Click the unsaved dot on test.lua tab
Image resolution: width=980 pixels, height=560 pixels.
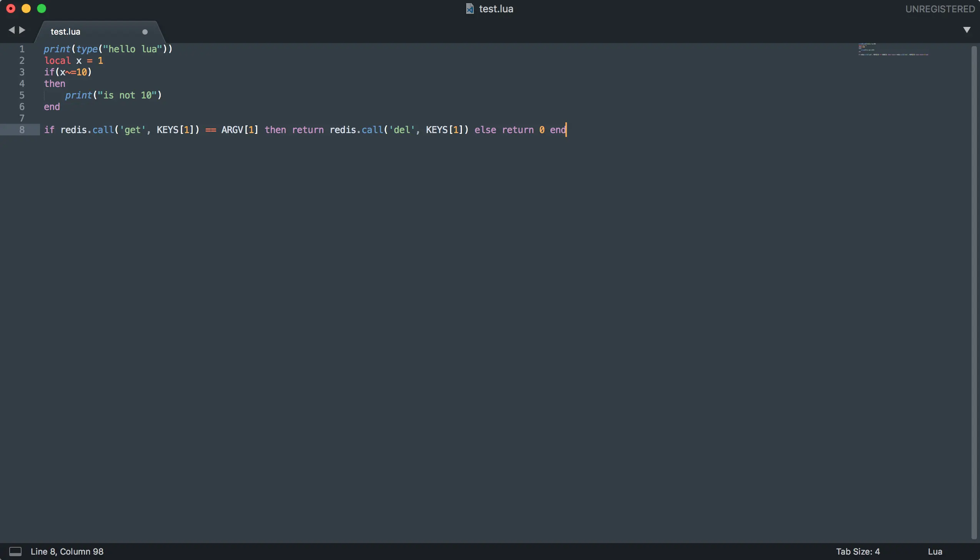coord(145,32)
